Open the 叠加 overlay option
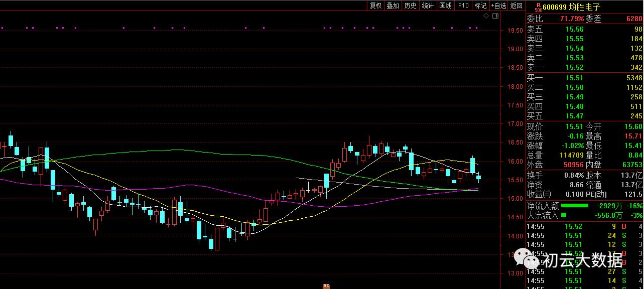 point(393,6)
